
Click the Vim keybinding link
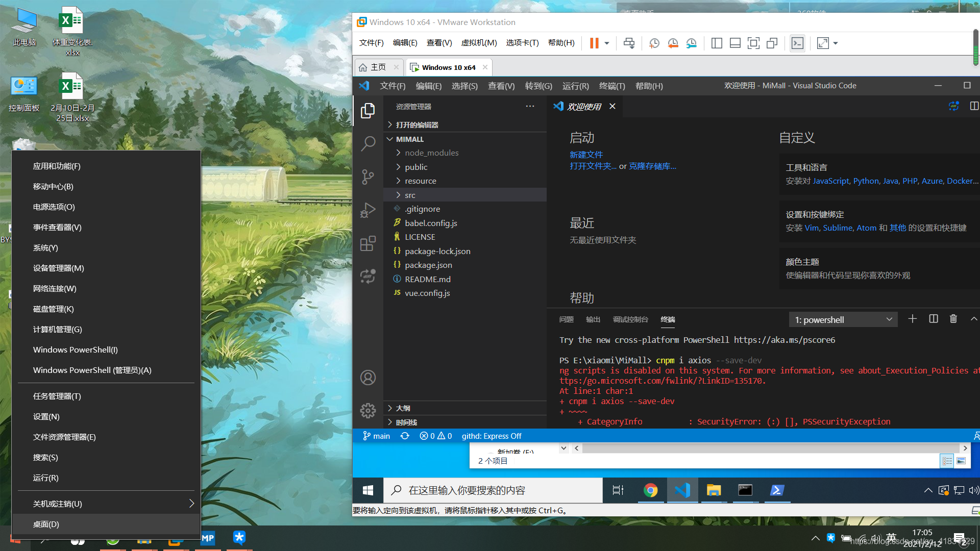click(x=812, y=228)
